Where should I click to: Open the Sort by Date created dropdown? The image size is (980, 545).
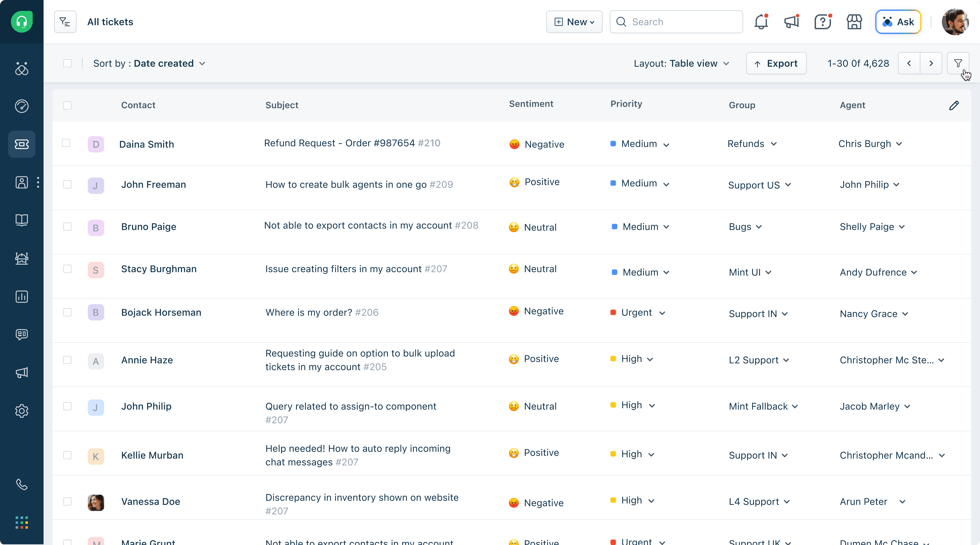(150, 63)
